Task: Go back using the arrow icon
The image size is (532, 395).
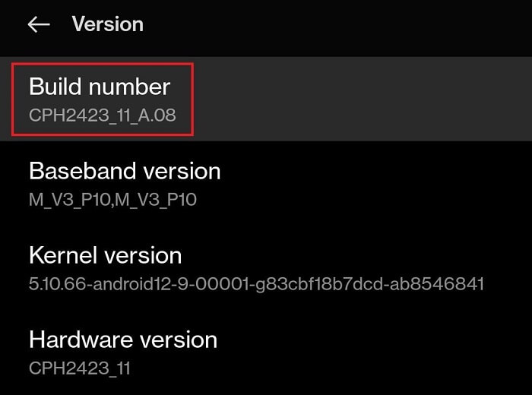Action: [39, 25]
